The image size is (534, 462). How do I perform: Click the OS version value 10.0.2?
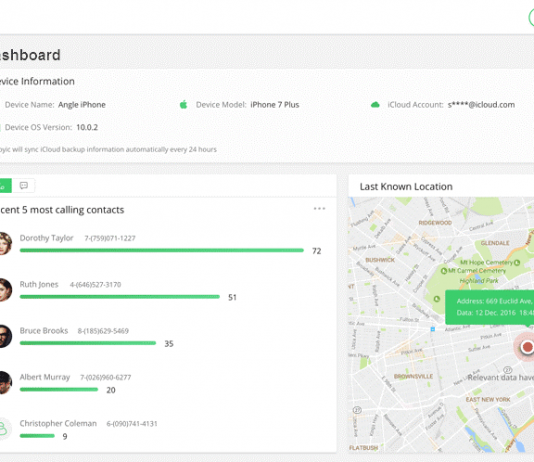point(87,127)
